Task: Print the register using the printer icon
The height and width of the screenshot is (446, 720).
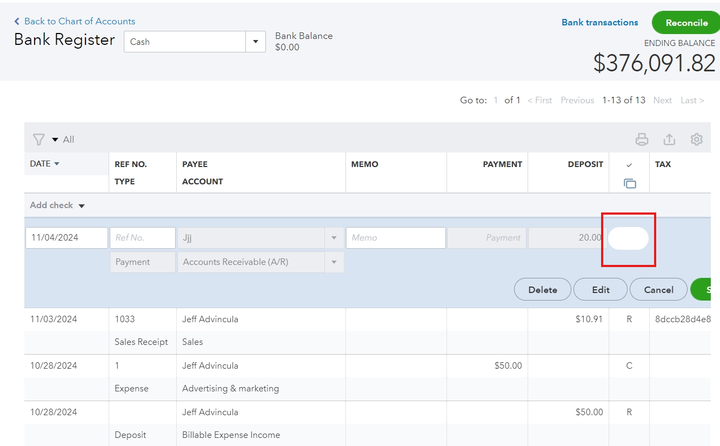Action: click(642, 140)
